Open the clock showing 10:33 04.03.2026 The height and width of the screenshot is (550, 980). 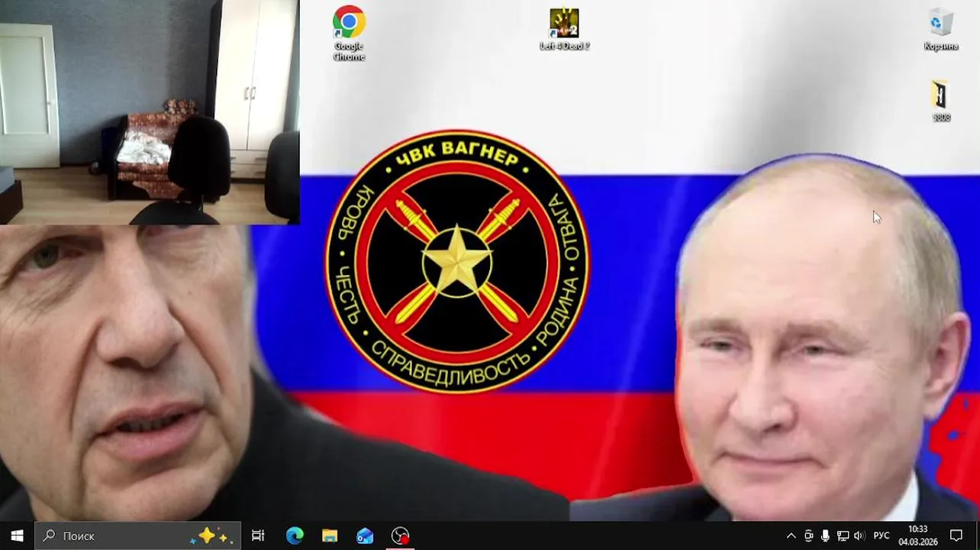click(x=918, y=535)
